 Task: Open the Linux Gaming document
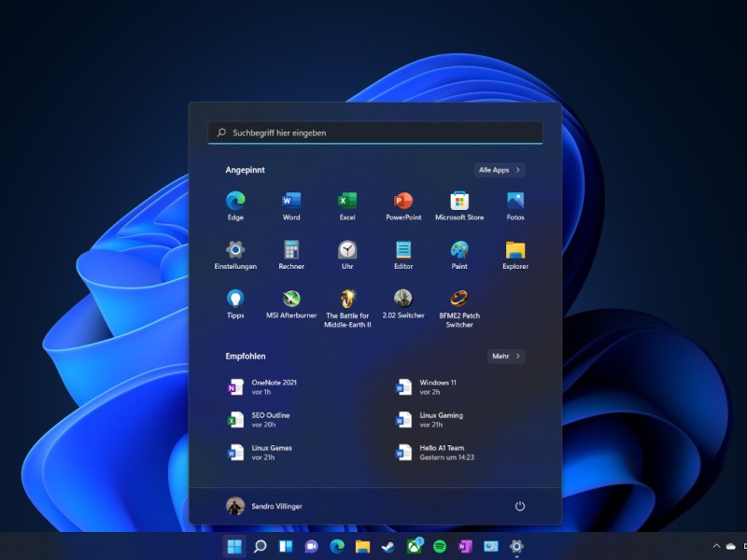click(x=430, y=419)
